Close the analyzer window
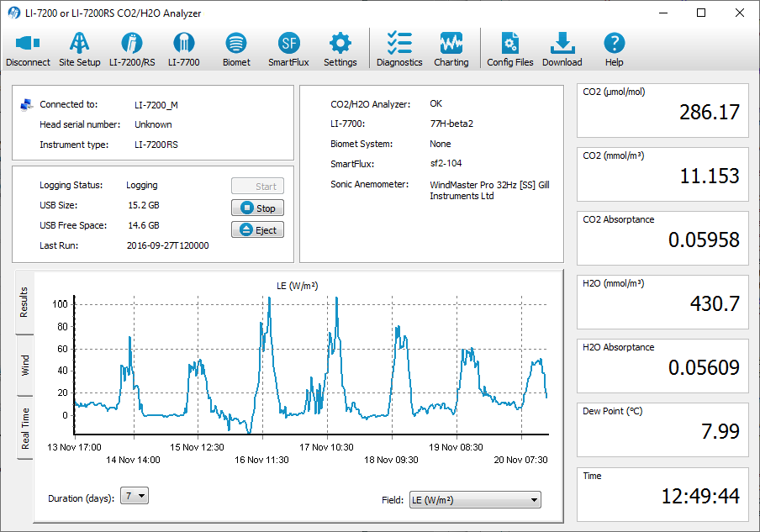760x532 pixels. (x=739, y=13)
